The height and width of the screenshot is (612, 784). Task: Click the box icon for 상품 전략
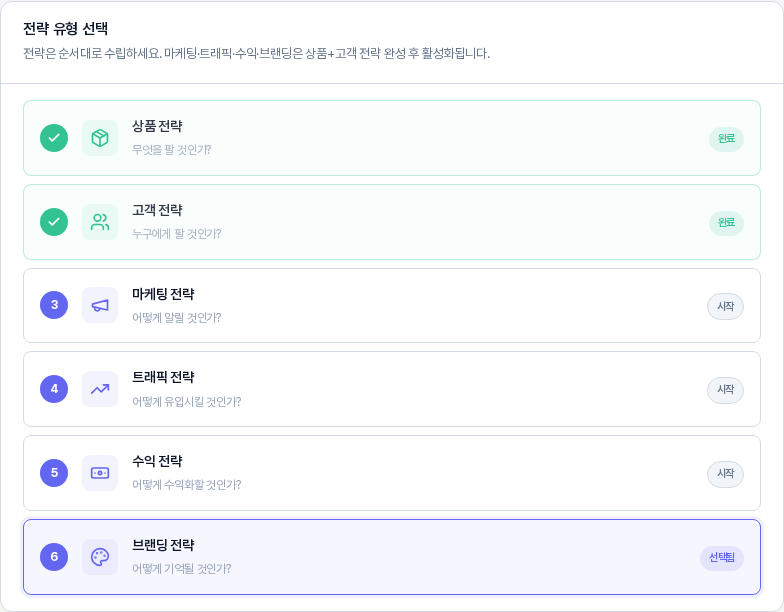[x=100, y=138]
